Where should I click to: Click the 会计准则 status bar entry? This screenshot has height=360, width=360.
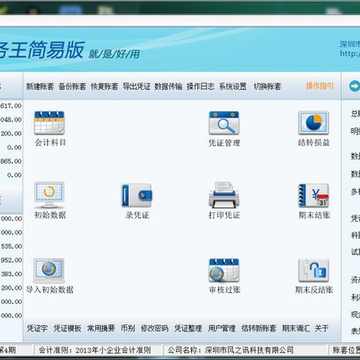click(95, 350)
